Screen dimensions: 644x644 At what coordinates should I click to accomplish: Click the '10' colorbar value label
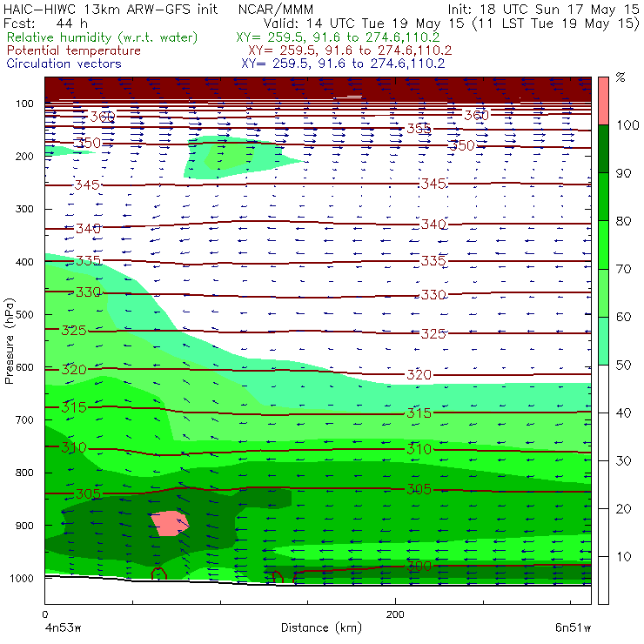tap(623, 557)
